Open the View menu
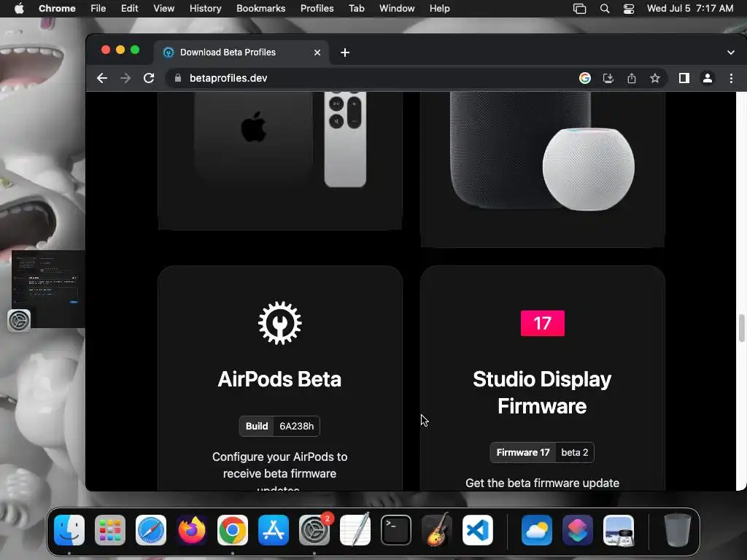Image resolution: width=747 pixels, height=560 pixels. click(164, 9)
